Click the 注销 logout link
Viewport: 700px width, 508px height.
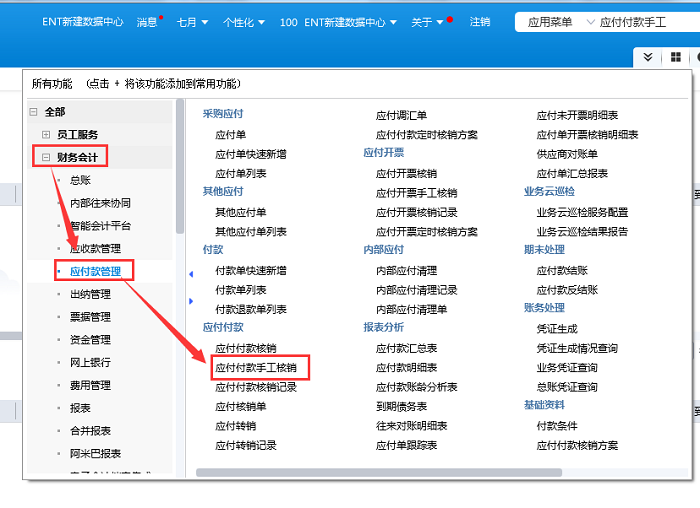pos(480,22)
